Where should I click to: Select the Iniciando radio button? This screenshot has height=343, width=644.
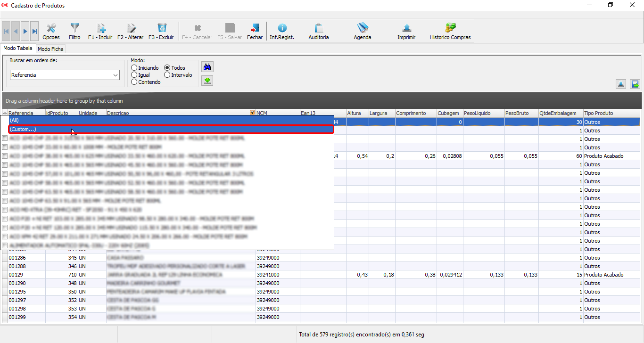point(134,68)
